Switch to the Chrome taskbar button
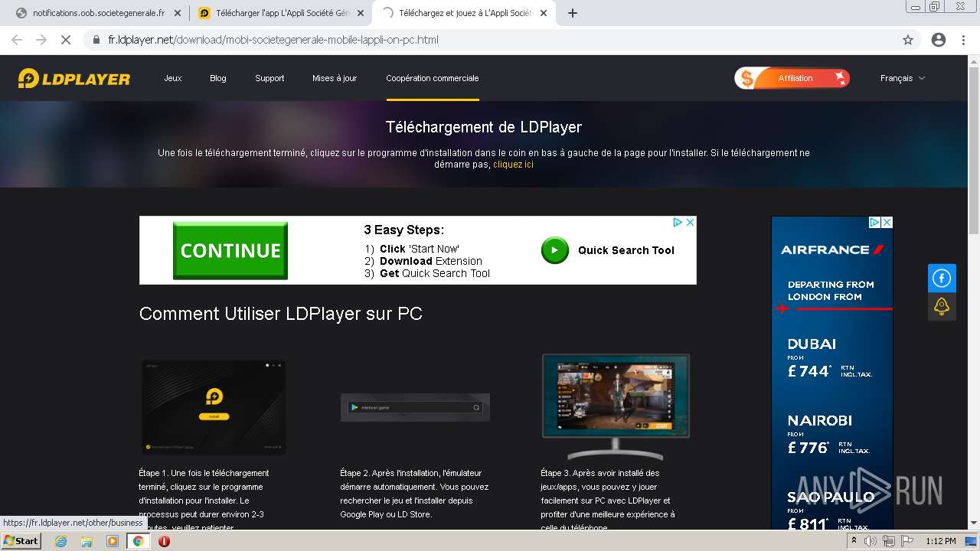 click(138, 541)
